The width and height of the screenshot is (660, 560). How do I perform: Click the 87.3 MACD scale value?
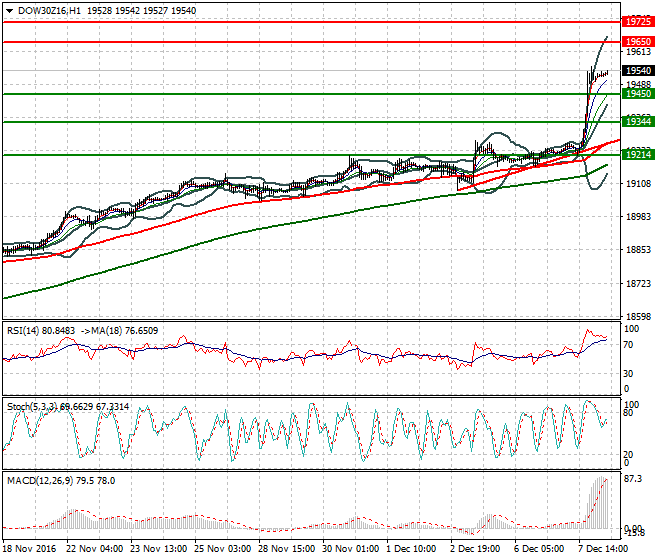(633, 479)
